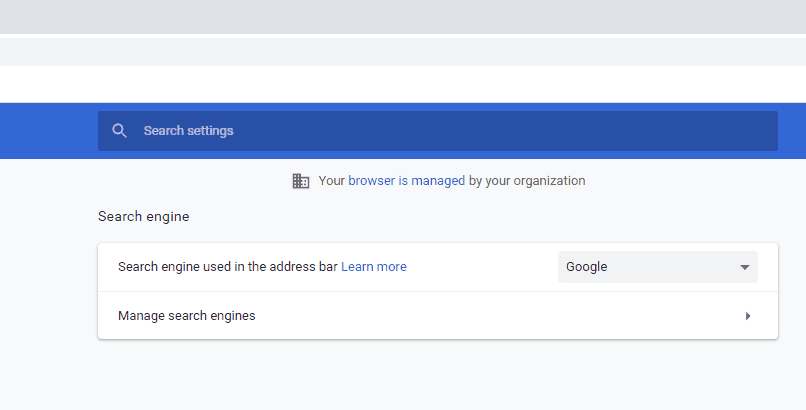
Task: Click the light gray bar under the tab strip
Action: coord(403,52)
